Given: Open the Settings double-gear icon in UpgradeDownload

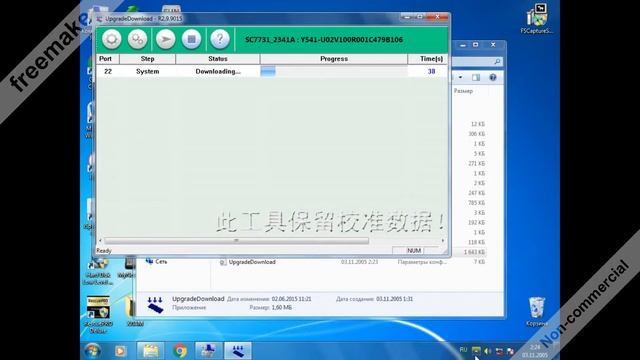Looking at the screenshot, I should (137, 39).
